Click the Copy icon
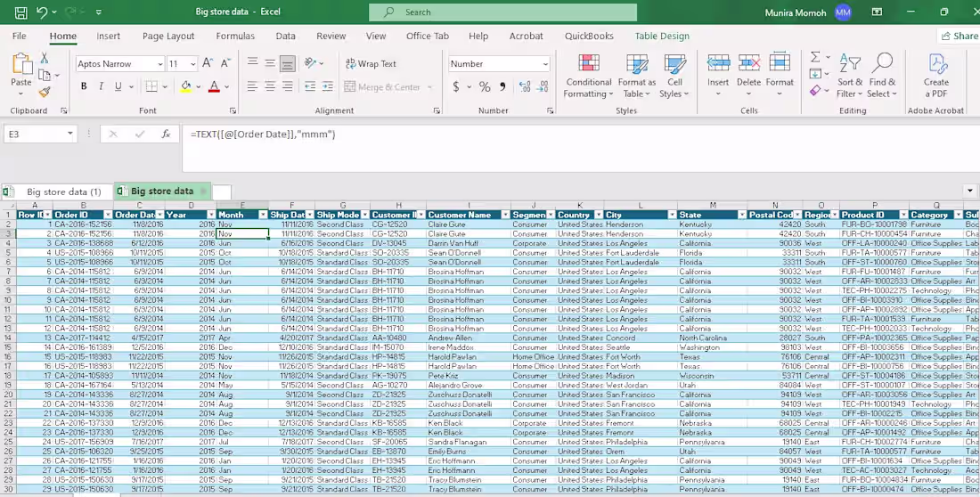980x497 pixels. 45,76
